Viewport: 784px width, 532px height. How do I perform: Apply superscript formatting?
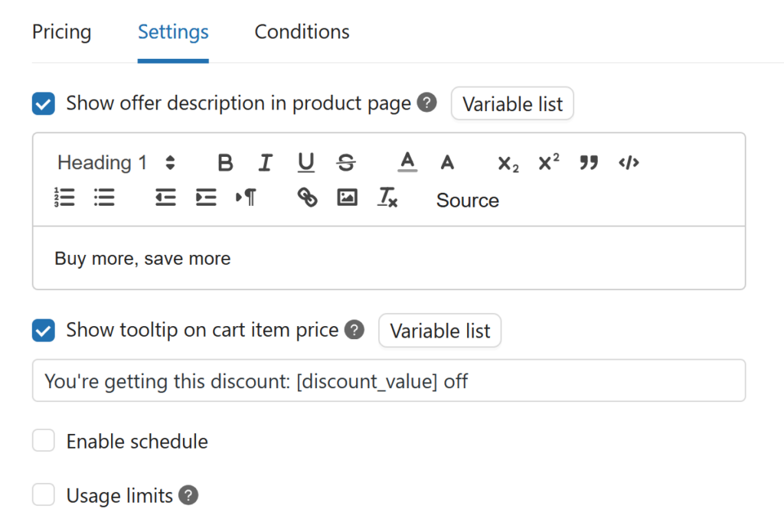click(548, 162)
